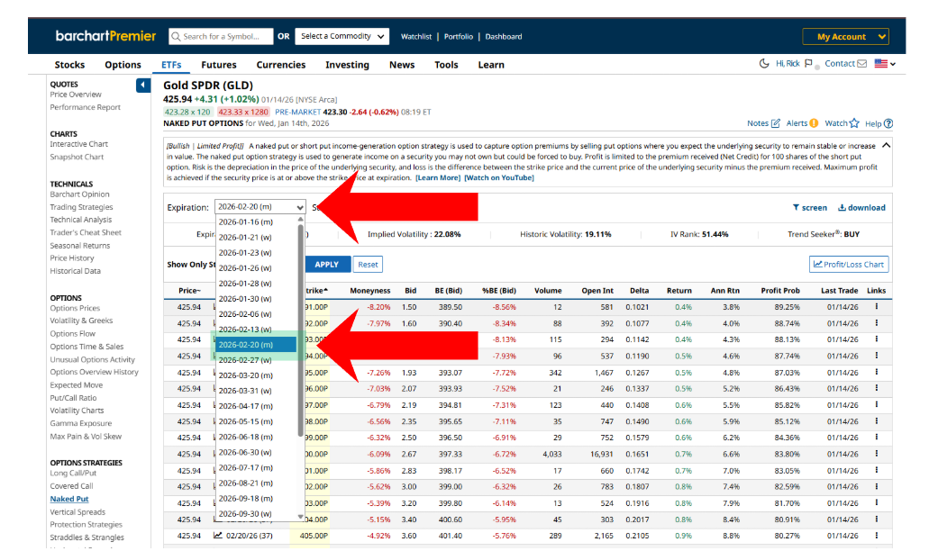Switch to the Futures tab

pos(218,65)
